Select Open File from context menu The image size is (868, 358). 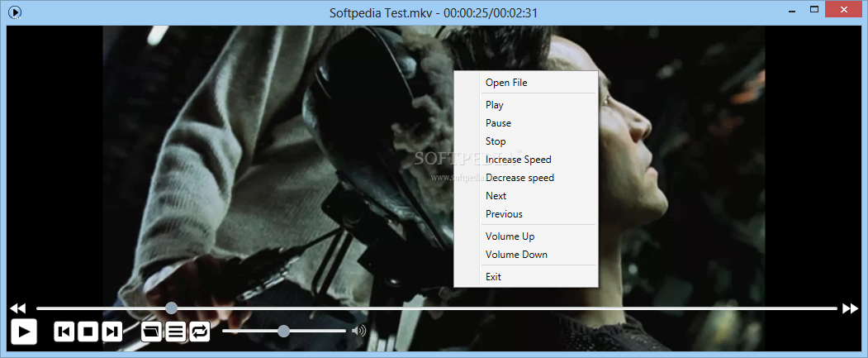[x=526, y=83]
